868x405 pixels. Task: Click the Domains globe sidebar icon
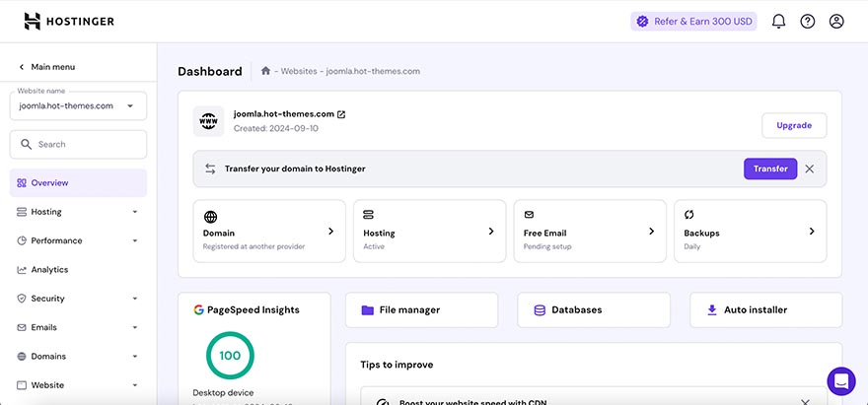22,357
